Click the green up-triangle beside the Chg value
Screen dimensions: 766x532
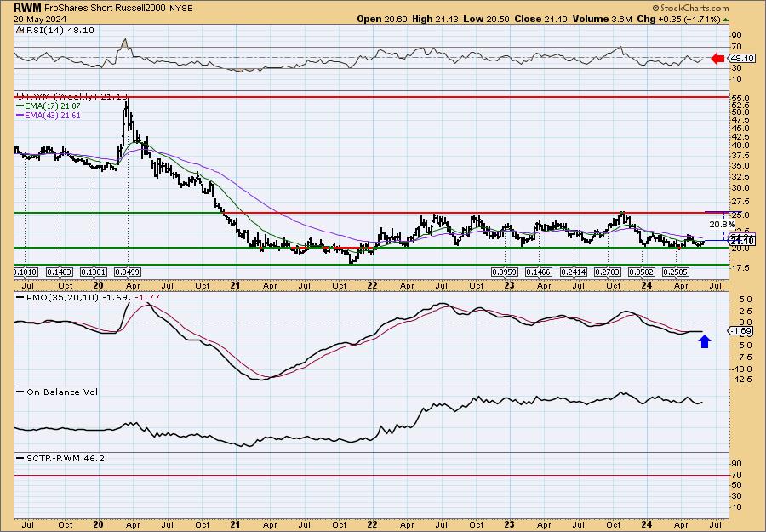(x=725, y=20)
